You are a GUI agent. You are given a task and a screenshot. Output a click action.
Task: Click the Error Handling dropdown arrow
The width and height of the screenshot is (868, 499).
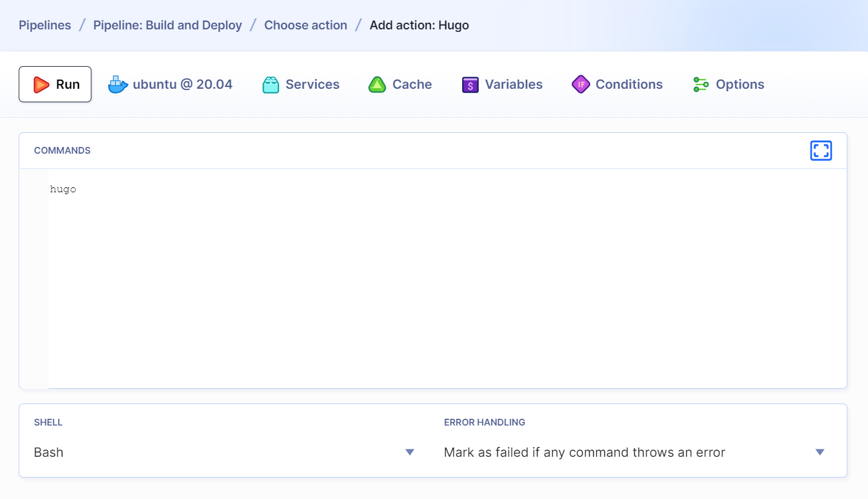[x=820, y=452]
